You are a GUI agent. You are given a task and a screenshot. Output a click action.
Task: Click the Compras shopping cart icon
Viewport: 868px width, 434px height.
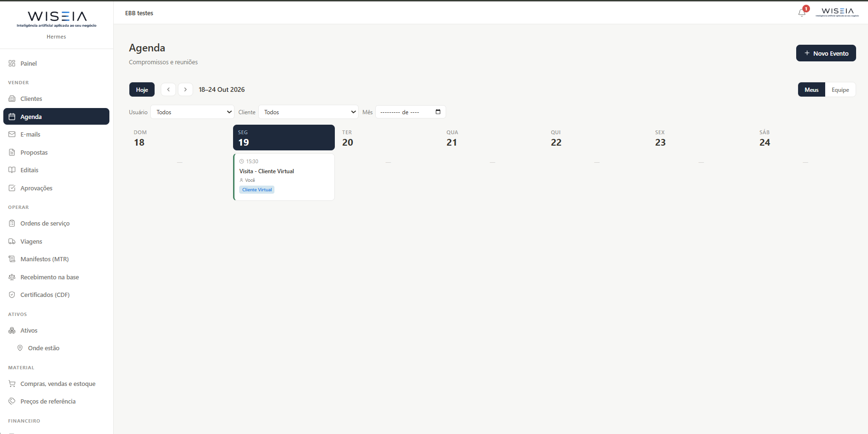12,384
